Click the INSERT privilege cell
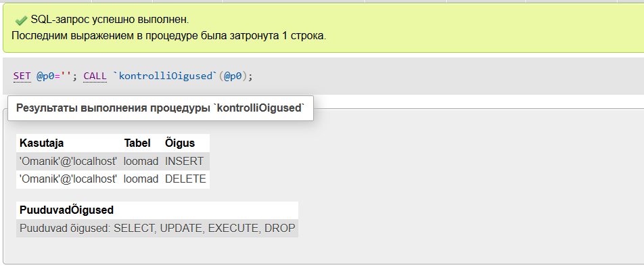 (185, 162)
